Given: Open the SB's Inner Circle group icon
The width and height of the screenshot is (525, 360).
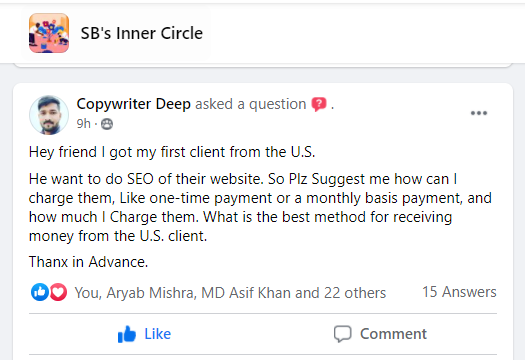Looking at the screenshot, I should coord(49,33).
